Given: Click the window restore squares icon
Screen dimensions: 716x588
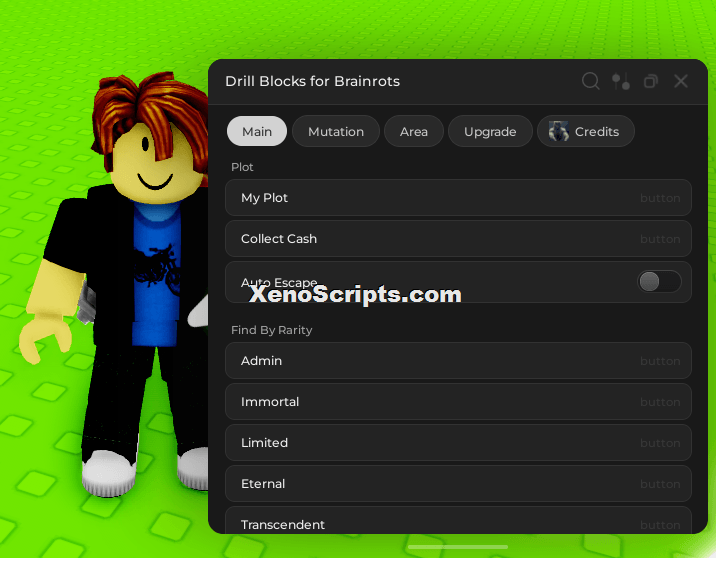Looking at the screenshot, I should (651, 81).
